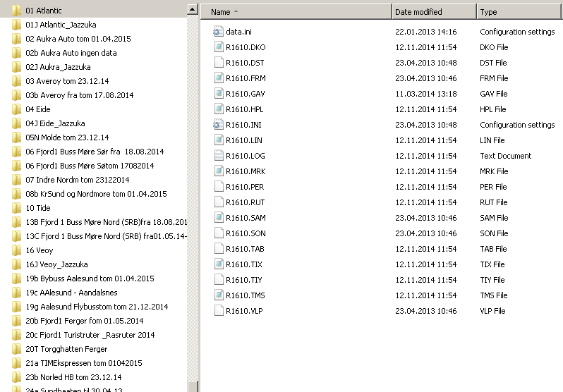Viewport: 563px width, 392px height.
Task: Click the SAM File type cell
Action: [x=494, y=218]
